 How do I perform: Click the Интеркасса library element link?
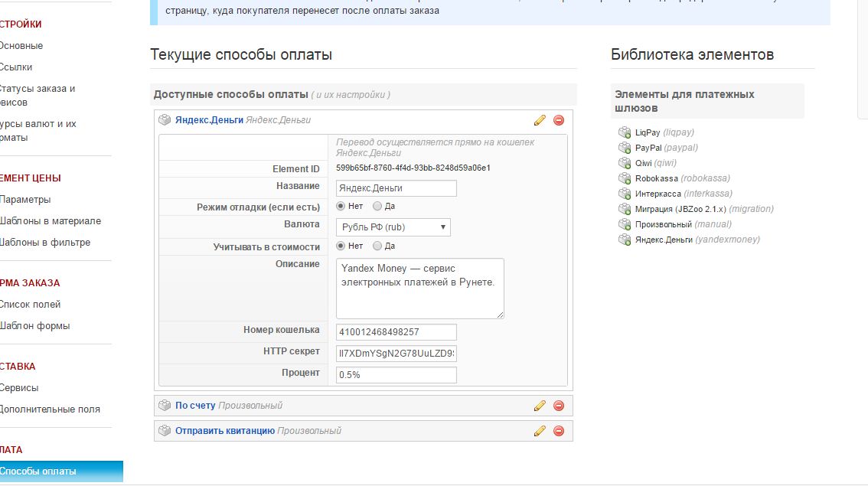tap(658, 194)
